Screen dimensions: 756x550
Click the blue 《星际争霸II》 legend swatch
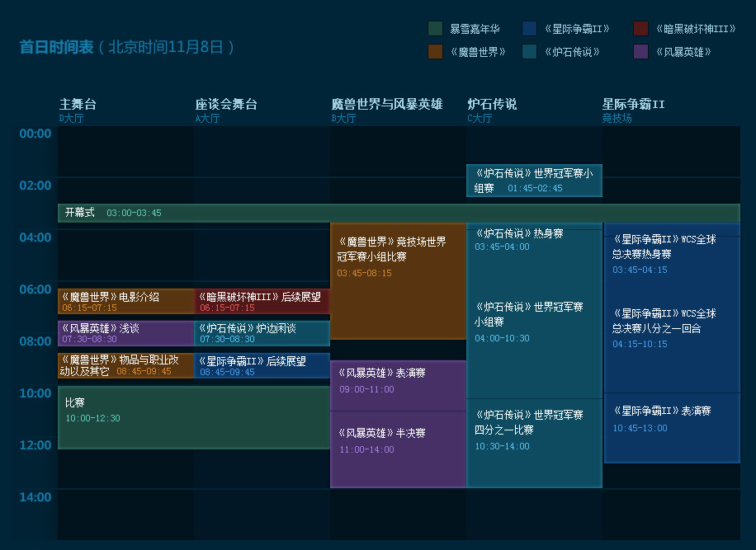[529, 28]
